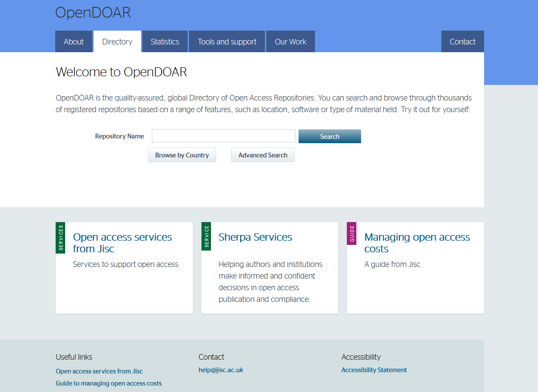Click the Browse by Country button

point(182,155)
